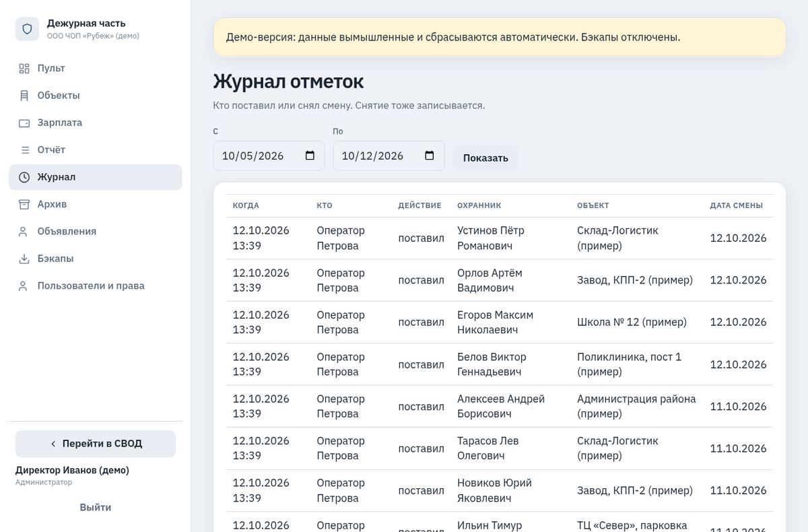Go to the Бэкапы page
This screenshot has width=808, height=532.
click(96, 259)
